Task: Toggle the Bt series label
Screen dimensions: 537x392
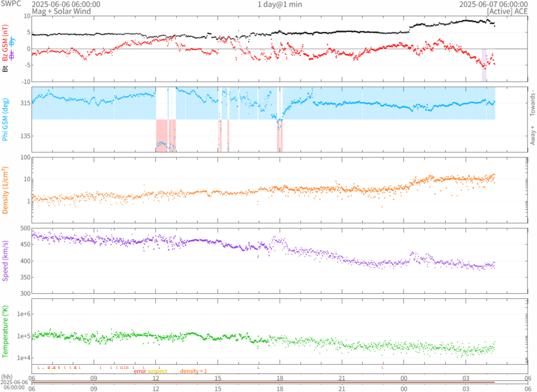Action: click(5, 68)
